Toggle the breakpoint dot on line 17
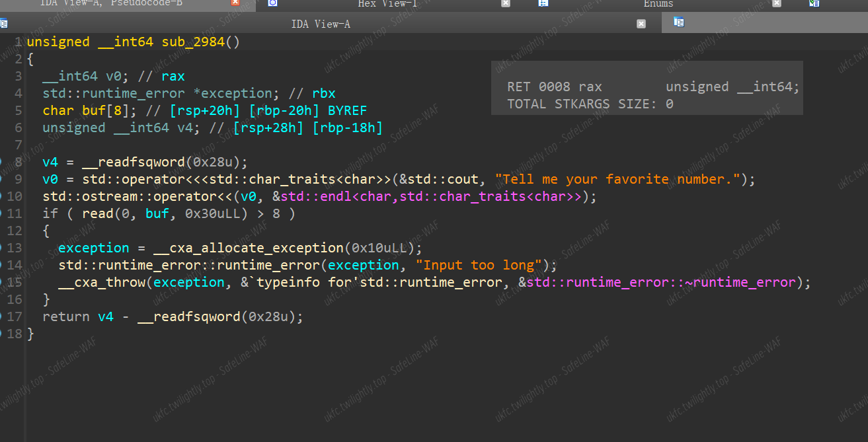The width and height of the screenshot is (868, 442). click(x=2, y=316)
